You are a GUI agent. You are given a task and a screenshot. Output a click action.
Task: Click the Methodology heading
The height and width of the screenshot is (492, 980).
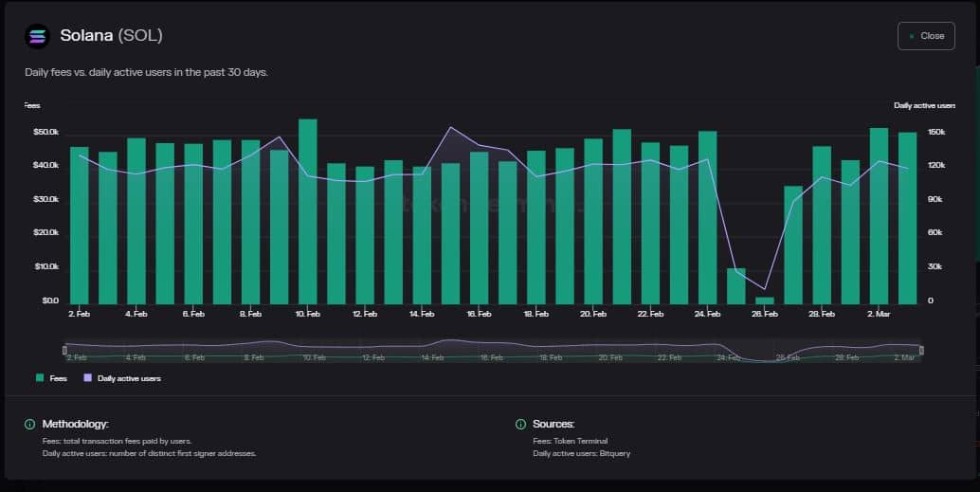tap(76, 424)
